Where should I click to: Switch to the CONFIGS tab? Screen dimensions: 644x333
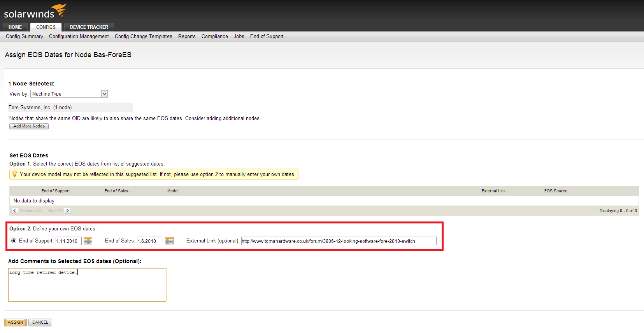[x=46, y=27]
